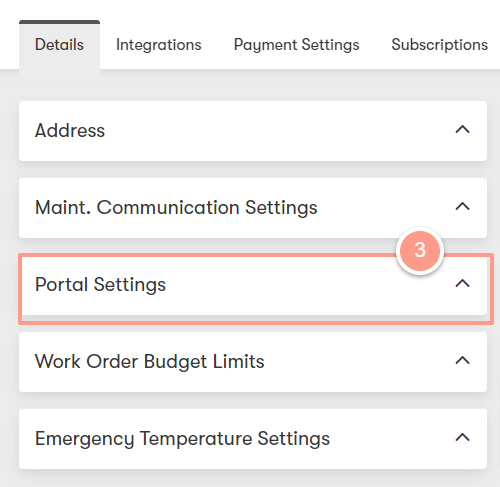Click the Work Order Budget Limits title
This screenshot has height=487, width=500.
point(150,362)
